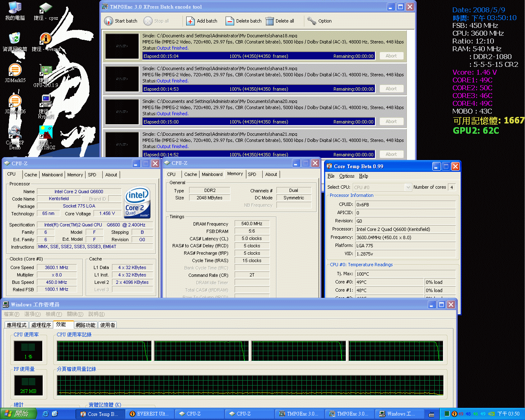Select the Crysis SP Demo shortcut

(15, 138)
